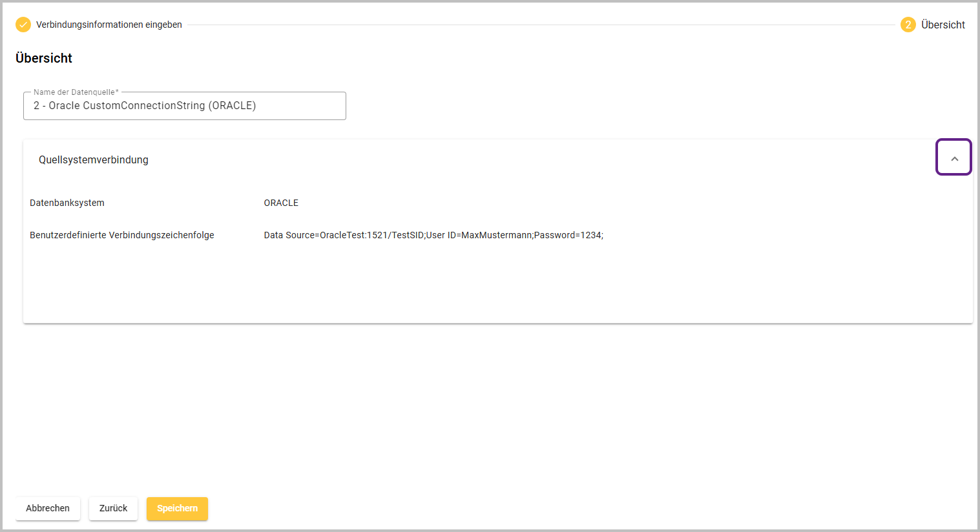Screen dimensions: 980x532
Task: Focus the Name der Datenquelle text field
Action: 184,106
